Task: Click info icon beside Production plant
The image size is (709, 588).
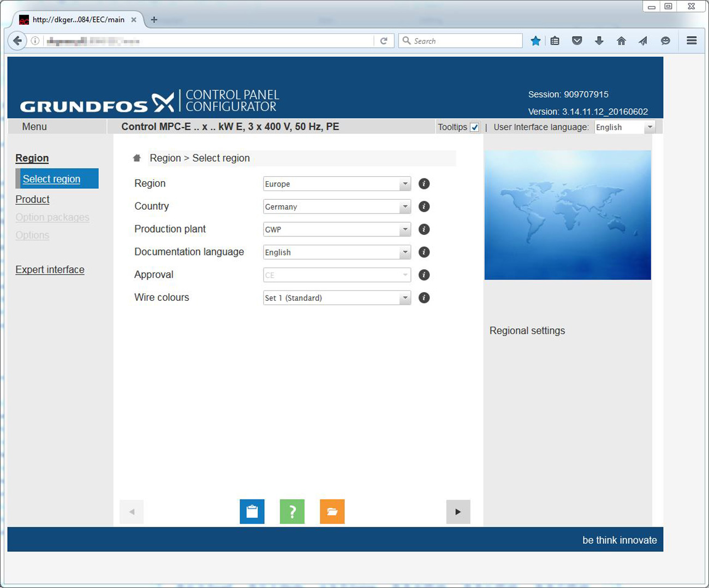Action: point(424,229)
